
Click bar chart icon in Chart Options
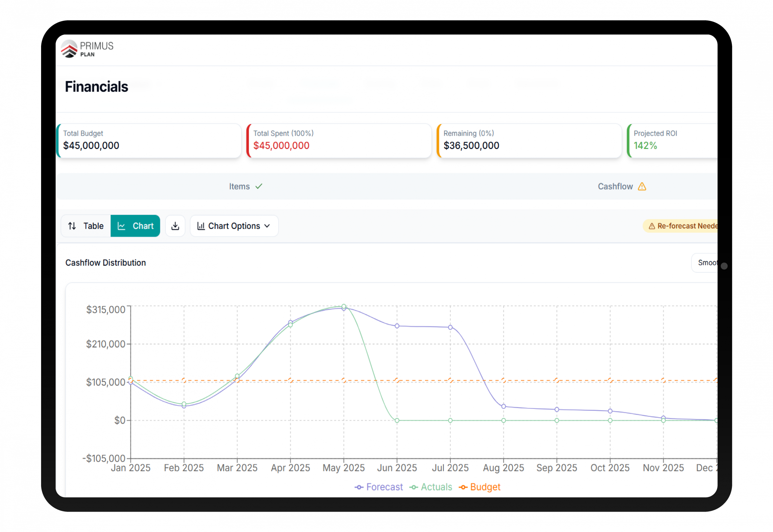[201, 226]
